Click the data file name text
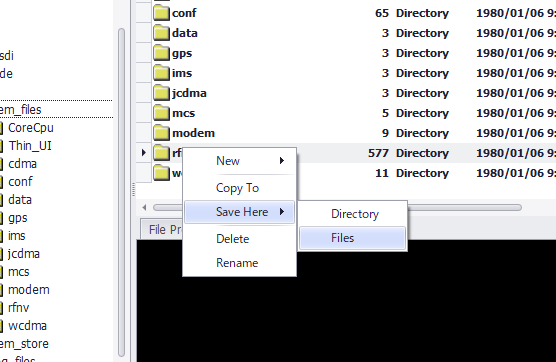556x362 pixels. click(x=185, y=33)
